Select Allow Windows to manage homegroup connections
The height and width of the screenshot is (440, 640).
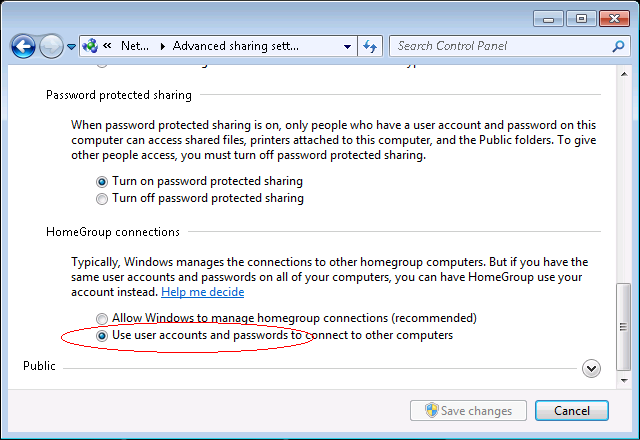102,318
